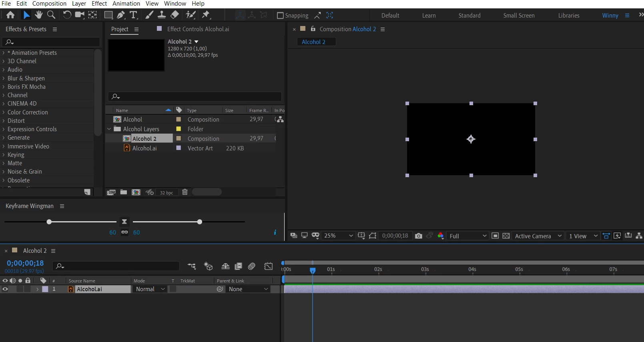Viewport: 644px width, 342px height.
Task: Select the Roto Brush tool
Action: (191, 15)
